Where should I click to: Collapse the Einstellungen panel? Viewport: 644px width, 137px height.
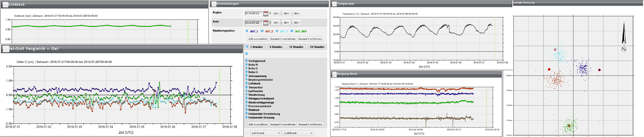[x=214, y=4]
